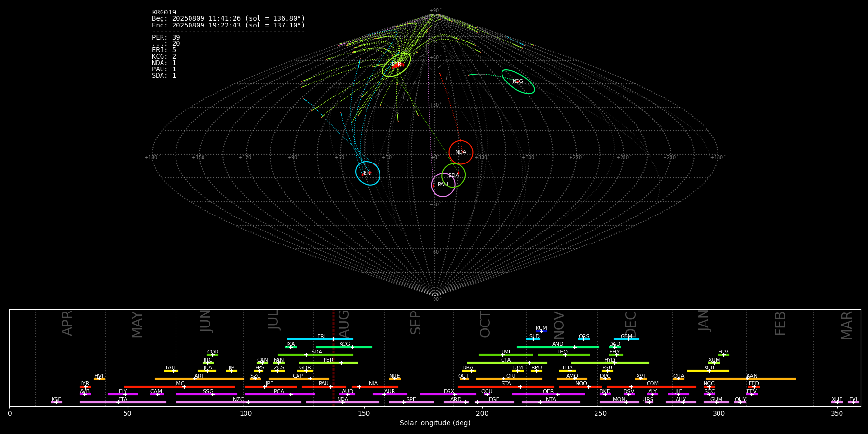Click the ARI shower bar in timeline
This screenshot has height=434, width=868.
pyautogui.click(x=200, y=379)
